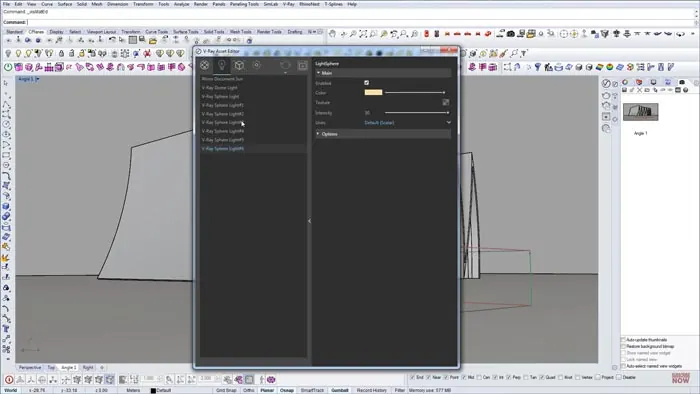Image resolution: width=700 pixels, height=394 pixels.
Task: Toggle the Quad osnap checkbox
Action: [542, 377]
